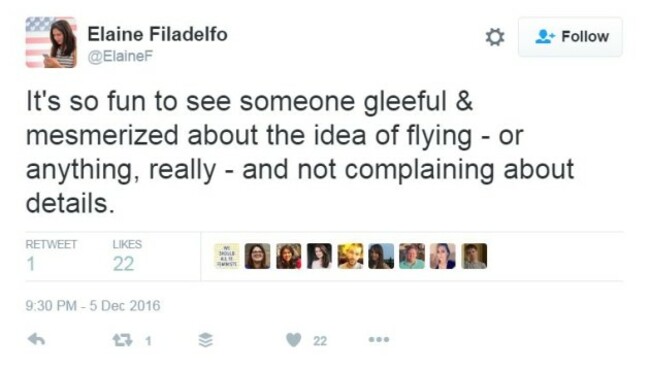
Task: Open Elaine Filadelfo's profile picture
Action: tap(51, 42)
